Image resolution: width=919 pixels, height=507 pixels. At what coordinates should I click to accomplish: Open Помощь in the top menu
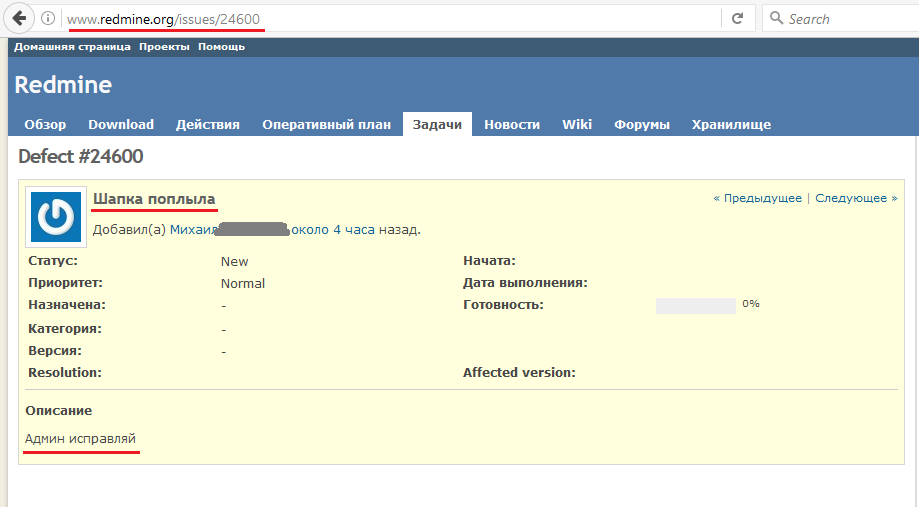222,47
